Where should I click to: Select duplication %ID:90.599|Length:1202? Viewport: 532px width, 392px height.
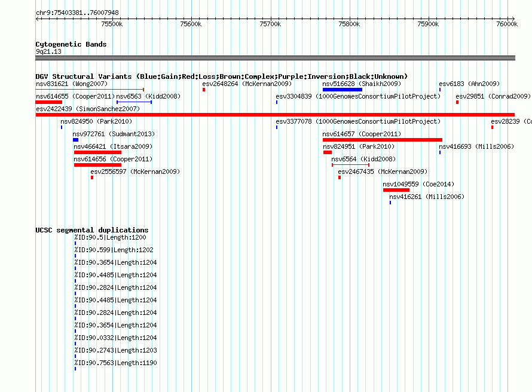(114, 250)
